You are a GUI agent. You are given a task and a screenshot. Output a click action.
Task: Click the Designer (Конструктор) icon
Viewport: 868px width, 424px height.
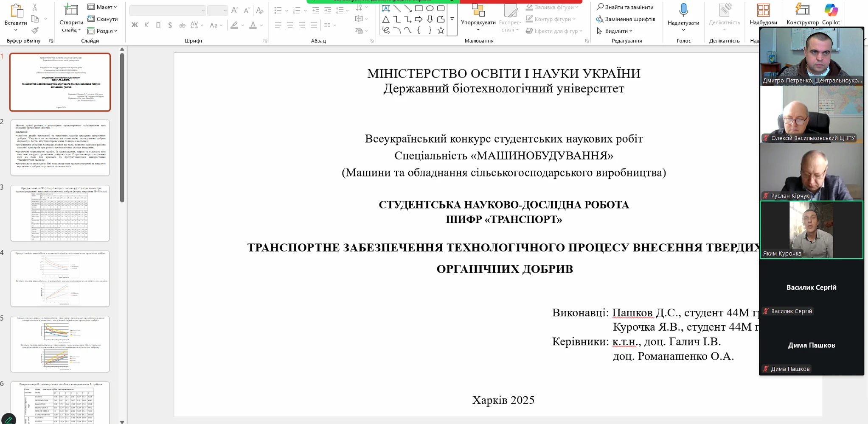(x=802, y=11)
